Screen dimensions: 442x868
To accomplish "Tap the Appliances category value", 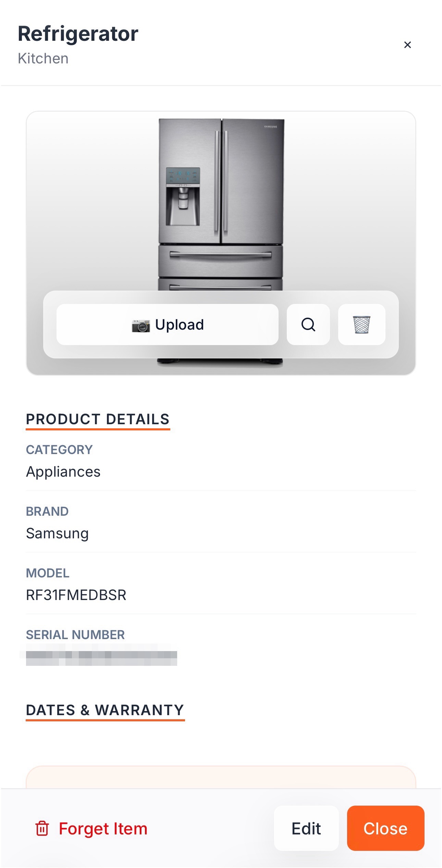I will (x=63, y=472).
